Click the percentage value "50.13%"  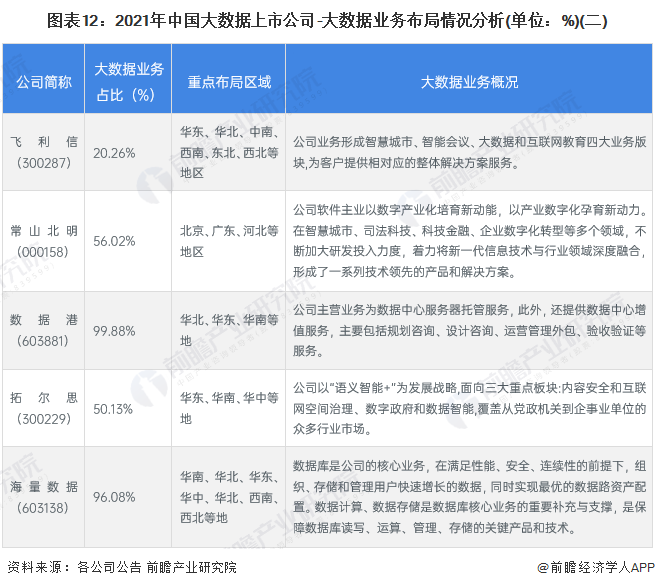(x=113, y=409)
